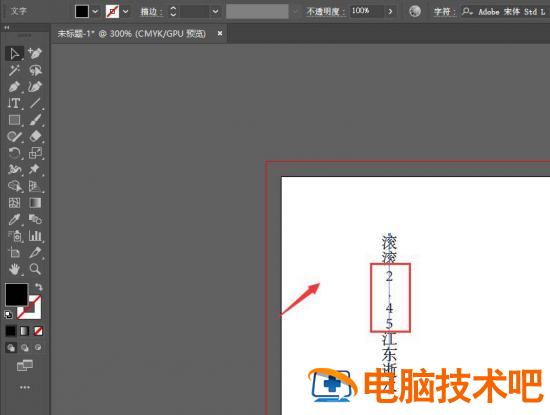
Task: Select the Magic Wand tool
Action: pyautogui.click(x=14, y=71)
